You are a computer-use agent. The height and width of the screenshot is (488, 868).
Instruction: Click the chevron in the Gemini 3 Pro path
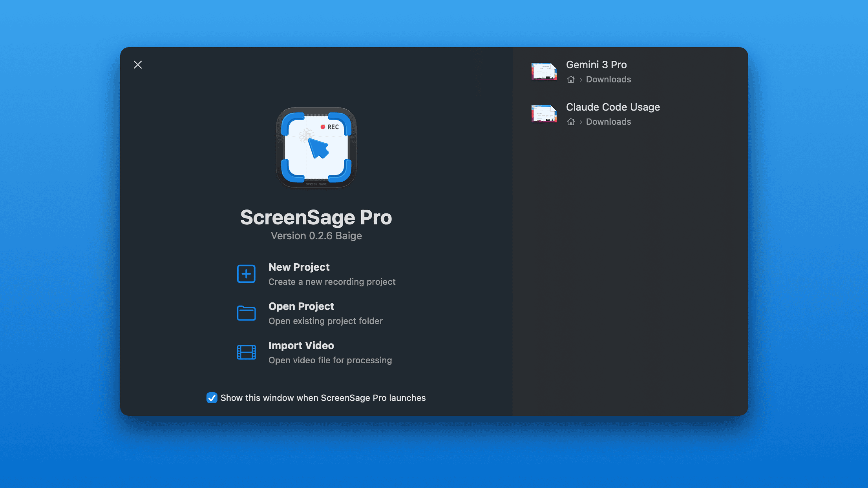(x=581, y=80)
